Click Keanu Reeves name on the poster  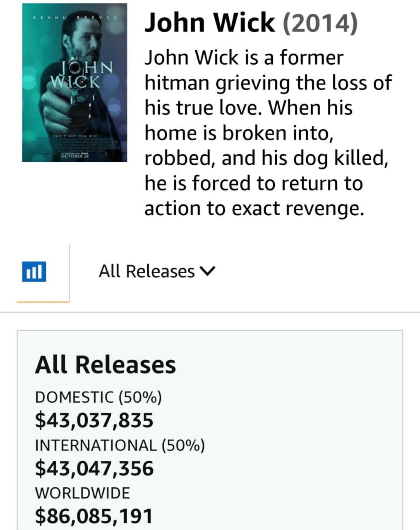tap(74, 18)
